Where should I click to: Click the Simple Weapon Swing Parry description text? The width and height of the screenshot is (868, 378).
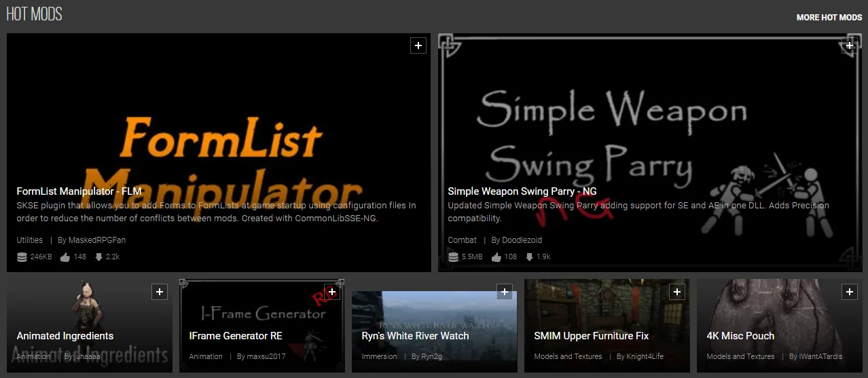638,212
